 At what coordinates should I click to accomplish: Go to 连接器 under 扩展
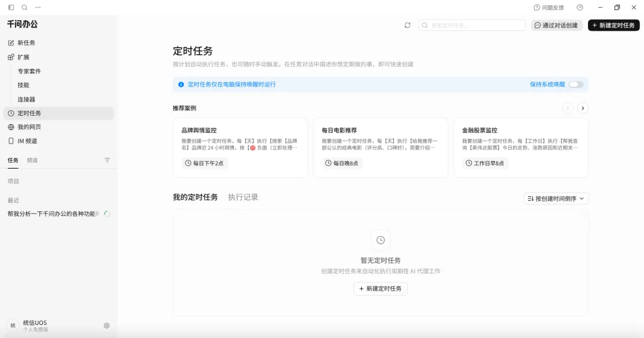point(26,100)
